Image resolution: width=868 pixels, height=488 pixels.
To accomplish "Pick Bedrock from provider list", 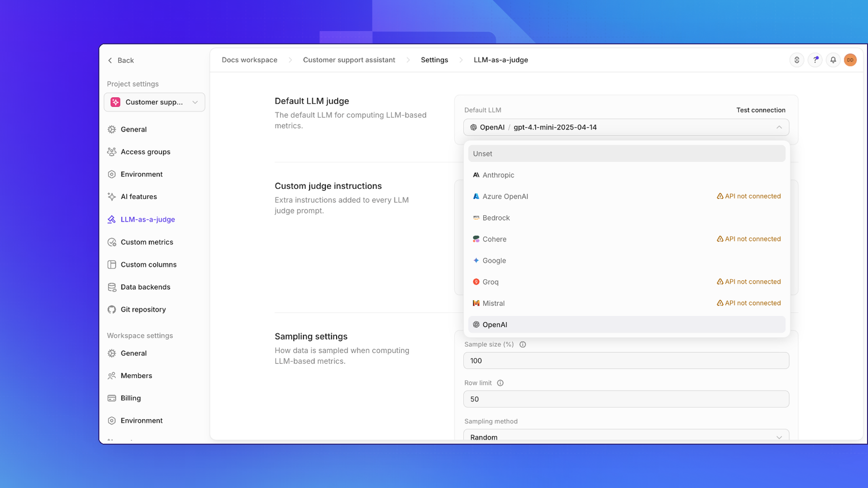I will tap(626, 218).
